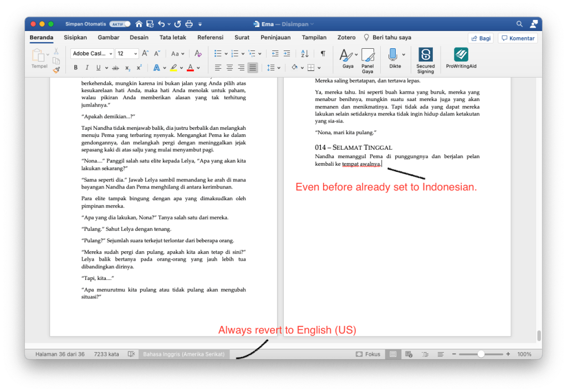Open the Tata letak tab
Screen dimensions: 567x392
173,38
